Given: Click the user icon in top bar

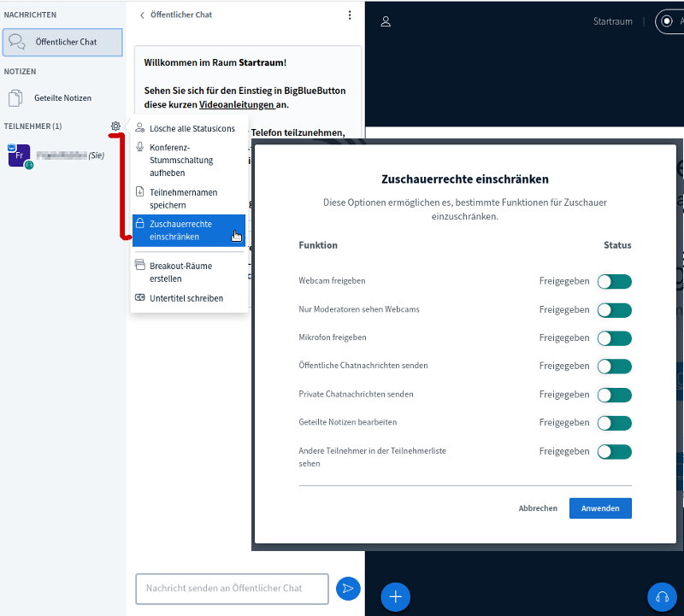Looking at the screenshot, I should coord(386,21).
